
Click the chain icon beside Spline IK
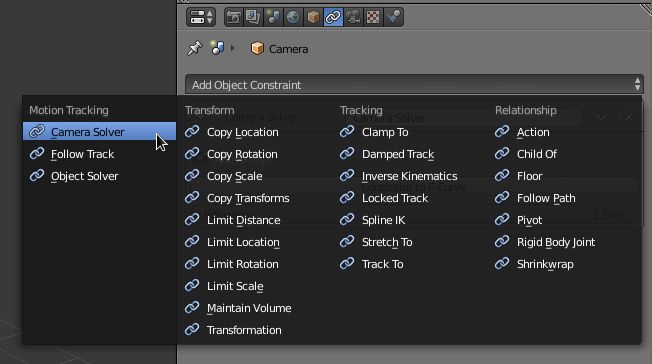347,219
